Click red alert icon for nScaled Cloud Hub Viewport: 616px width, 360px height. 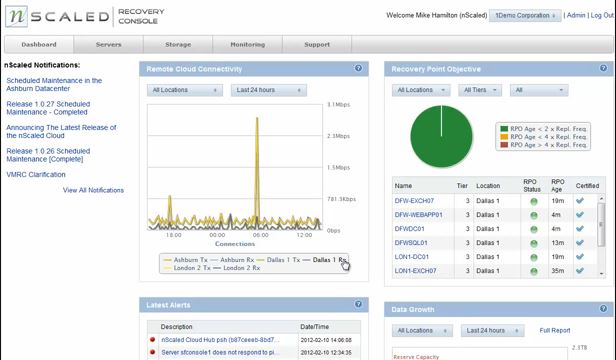pos(152,339)
